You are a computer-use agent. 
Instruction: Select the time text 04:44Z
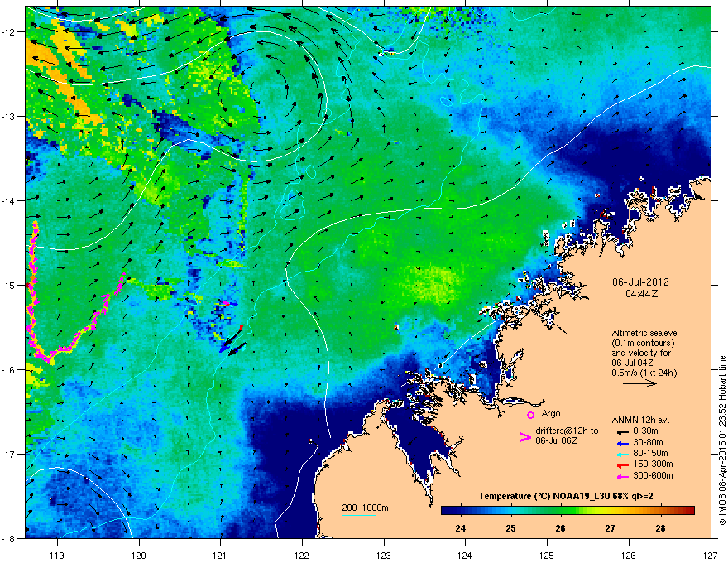pos(641,294)
